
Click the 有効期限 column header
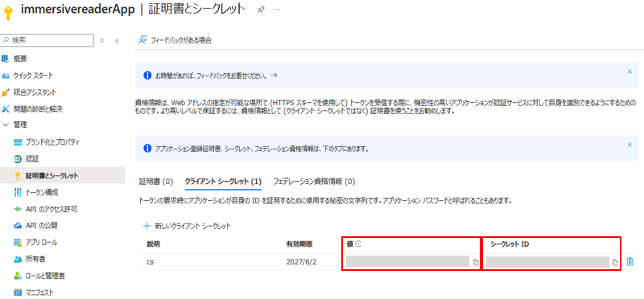[x=299, y=244]
